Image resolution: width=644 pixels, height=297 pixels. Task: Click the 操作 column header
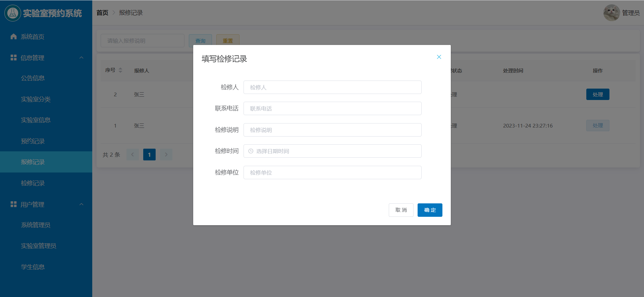coord(598,70)
